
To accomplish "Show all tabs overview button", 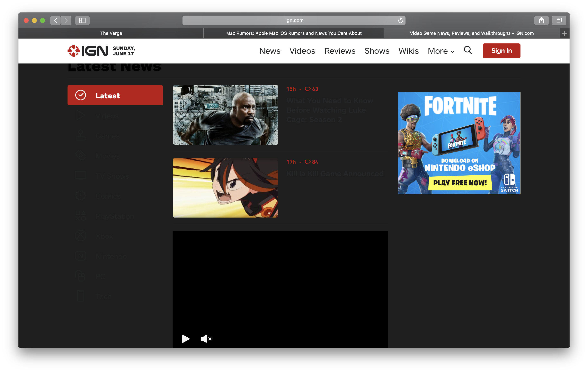I will [x=559, y=20].
